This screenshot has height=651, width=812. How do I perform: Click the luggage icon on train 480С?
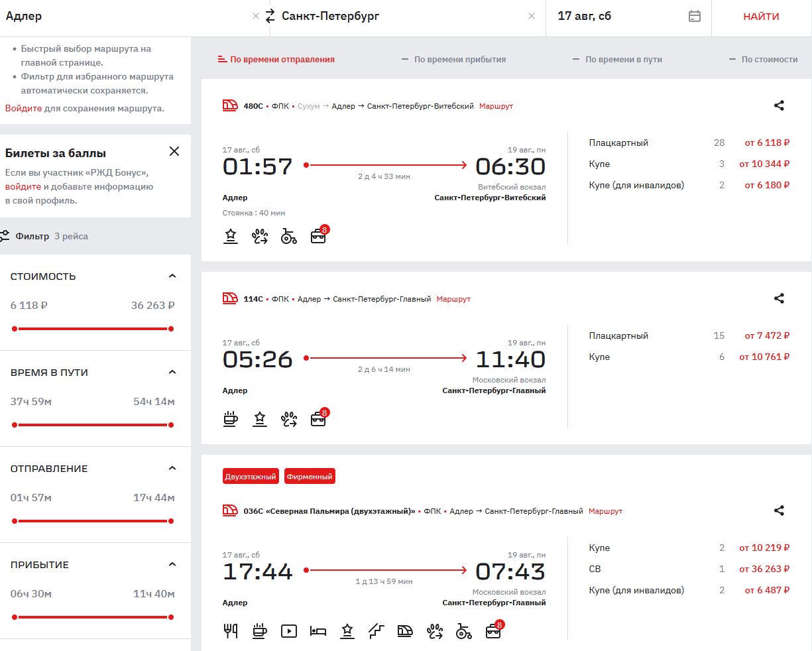(318, 236)
